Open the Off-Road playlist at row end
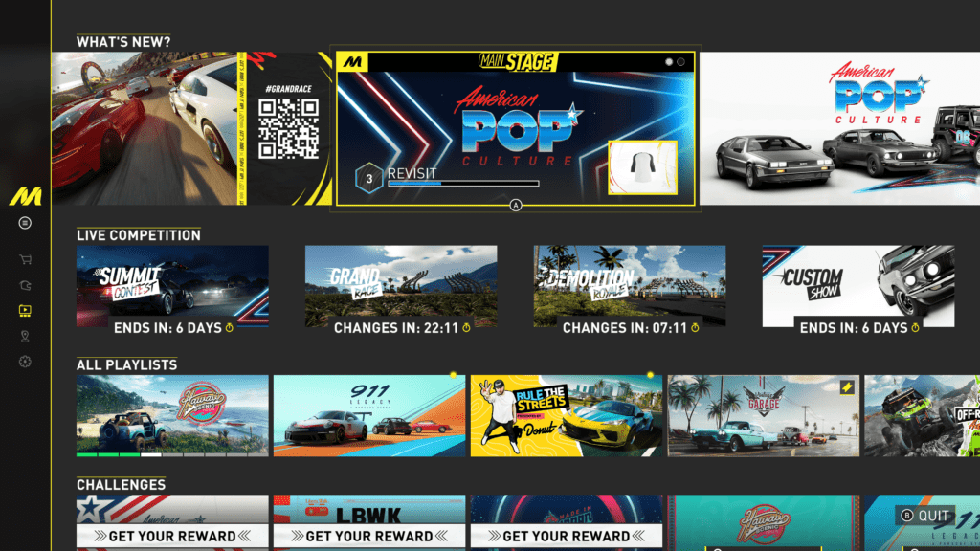Screen dimensions: 980x551 coord(922,415)
